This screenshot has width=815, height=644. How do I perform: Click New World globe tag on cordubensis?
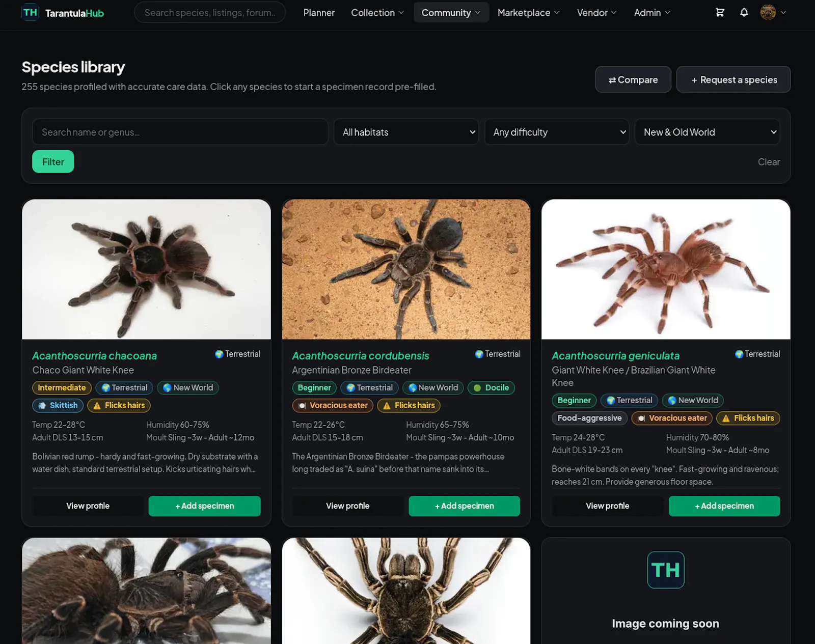coord(433,387)
